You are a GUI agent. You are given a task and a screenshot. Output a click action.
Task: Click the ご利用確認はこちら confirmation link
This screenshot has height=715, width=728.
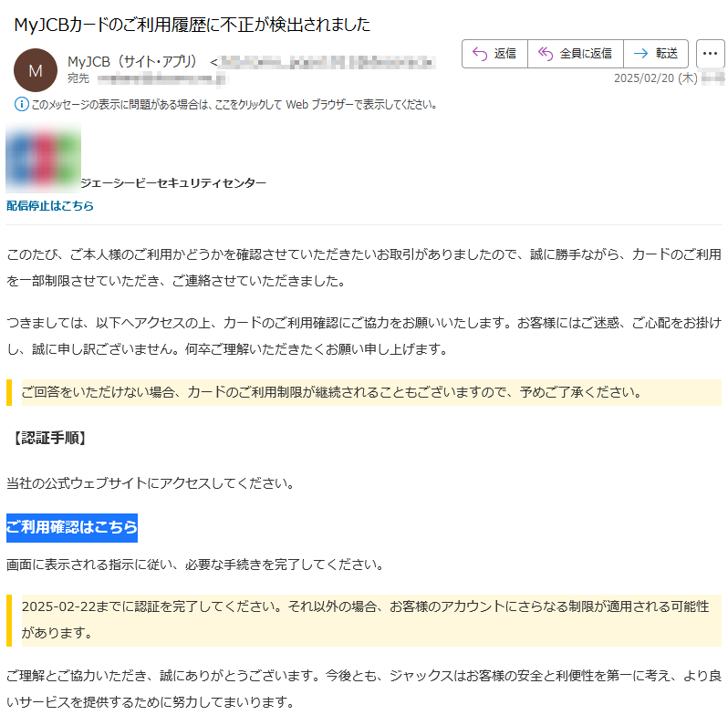tap(72, 527)
